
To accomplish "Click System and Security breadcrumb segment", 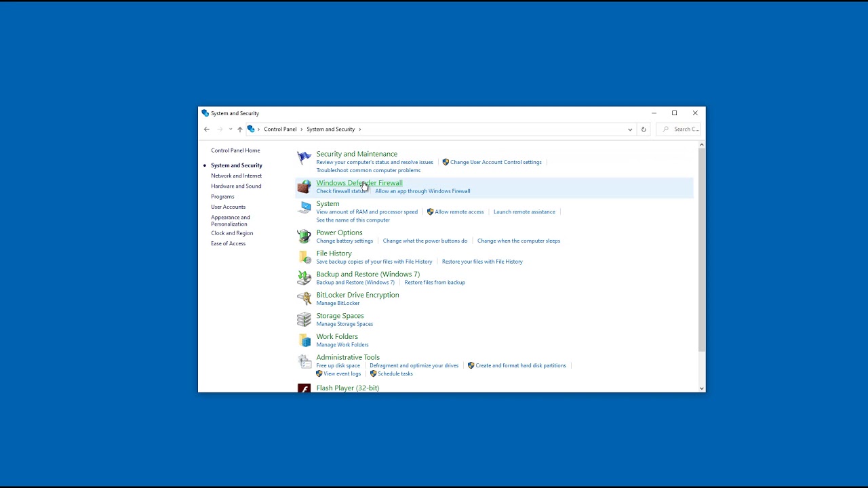I will coord(330,129).
